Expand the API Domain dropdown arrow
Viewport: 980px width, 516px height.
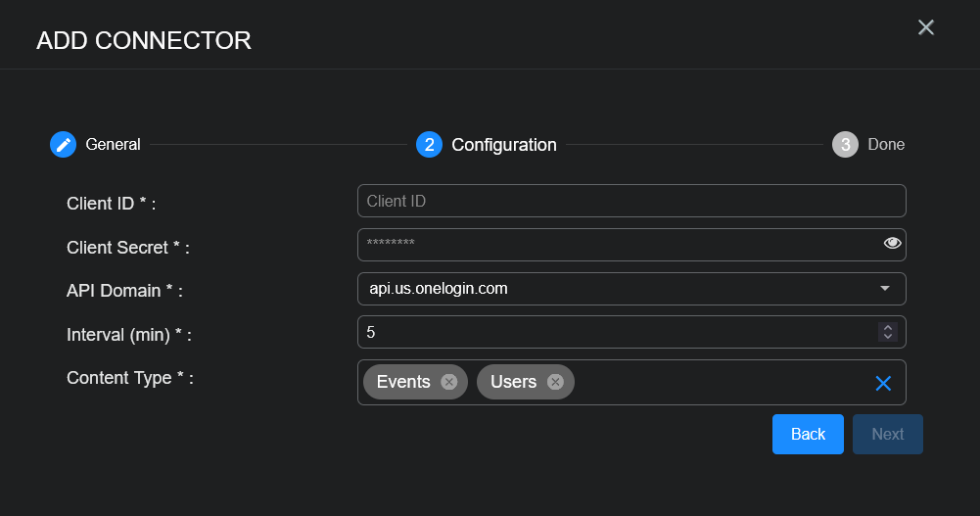885,289
